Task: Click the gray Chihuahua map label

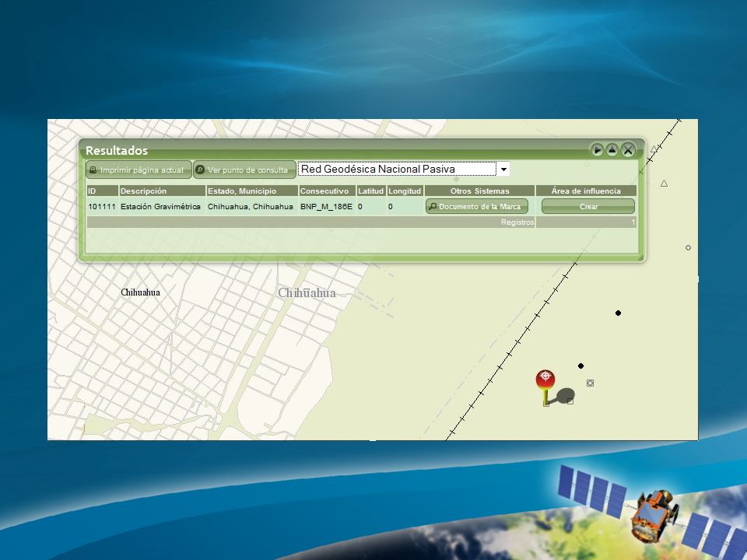Action: point(307,293)
